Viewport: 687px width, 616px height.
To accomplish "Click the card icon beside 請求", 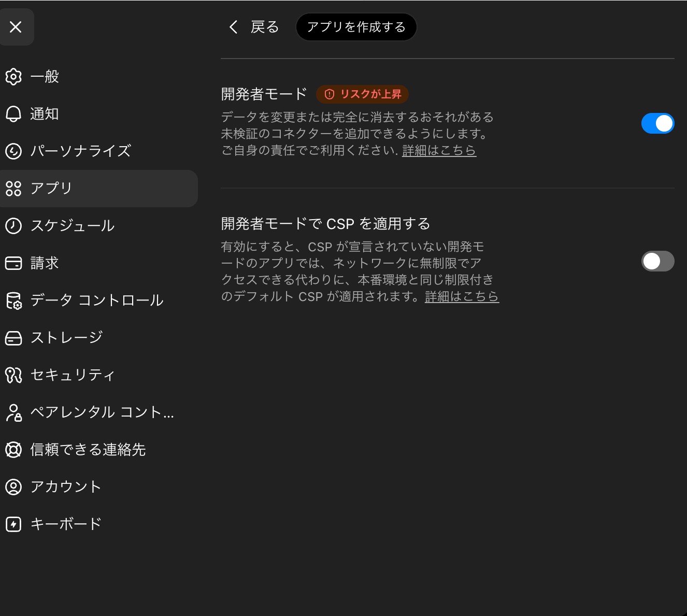I will pyautogui.click(x=13, y=263).
